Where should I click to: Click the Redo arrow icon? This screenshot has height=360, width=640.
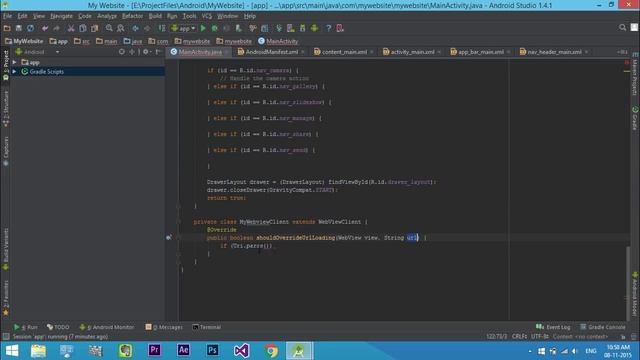pyautogui.click(x=56, y=28)
